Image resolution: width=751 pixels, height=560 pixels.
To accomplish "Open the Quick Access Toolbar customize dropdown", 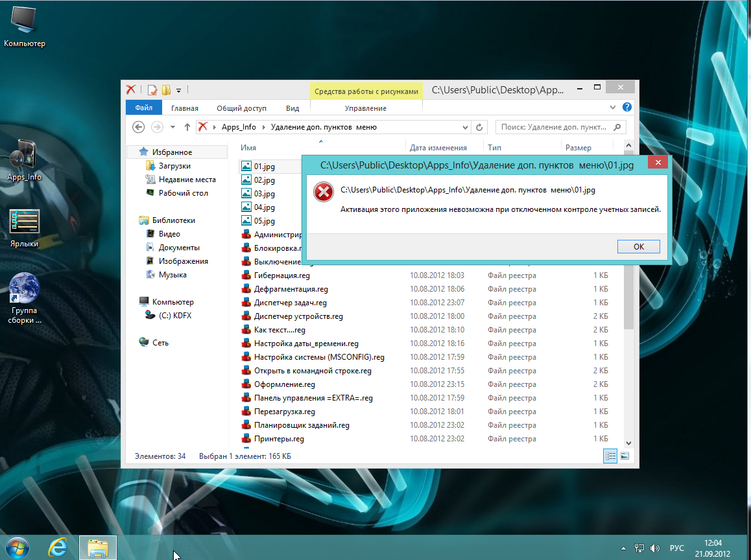I will [x=178, y=90].
